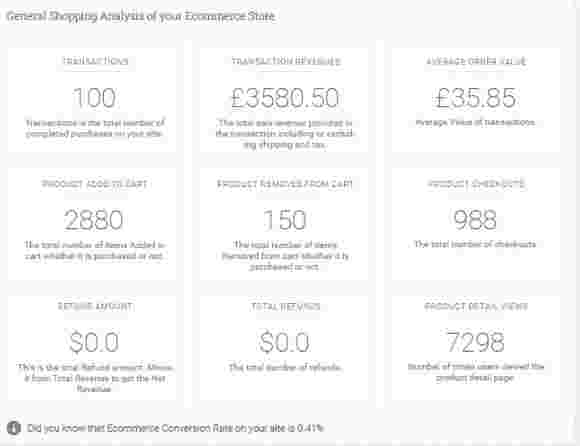Open the Product Checkouts card heading
Image resolution: width=580 pixels, height=446 pixels.
[476, 184]
